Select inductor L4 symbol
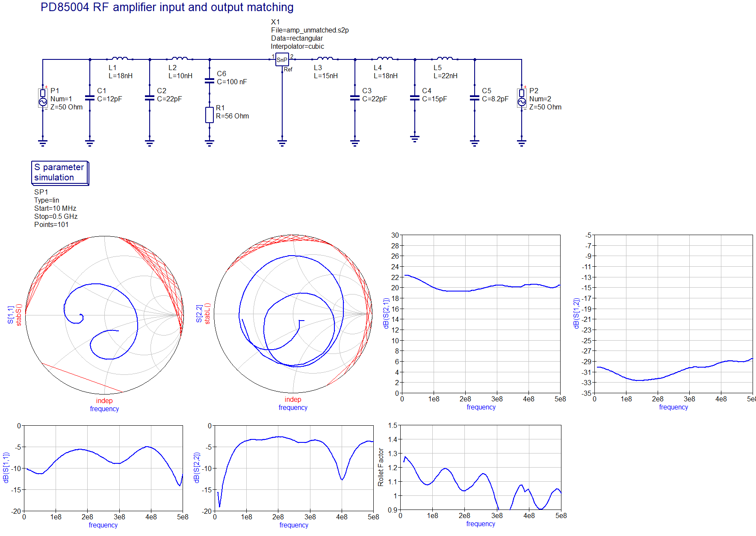756x536 pixels. click(x=385, y=59)
